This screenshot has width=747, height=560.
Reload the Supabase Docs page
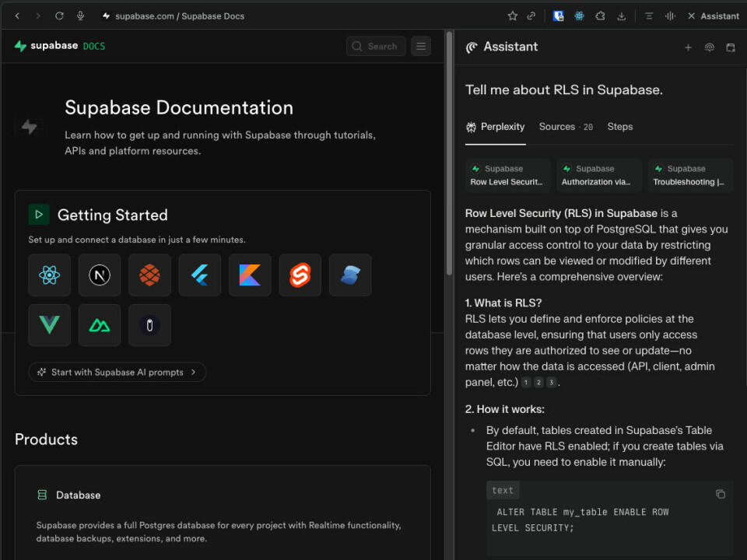point(59,16)
